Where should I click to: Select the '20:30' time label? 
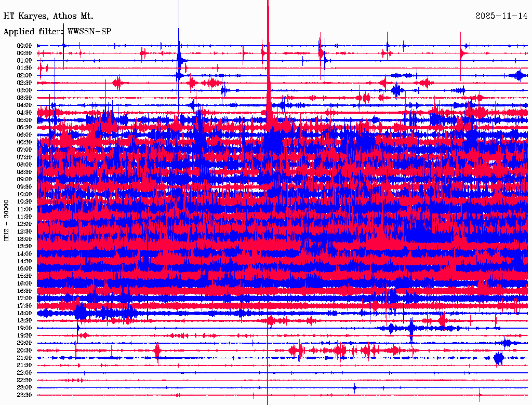24,350
